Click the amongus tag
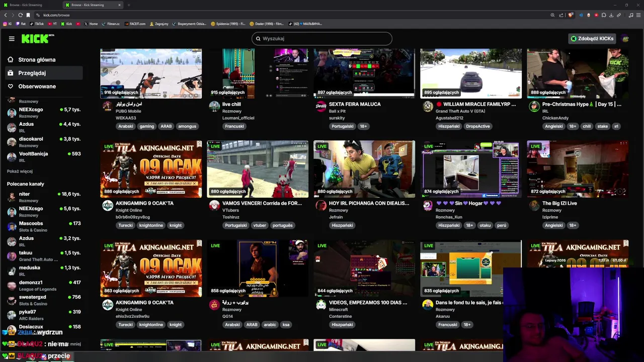Screen dimensions: 644x362 point(187,126)
